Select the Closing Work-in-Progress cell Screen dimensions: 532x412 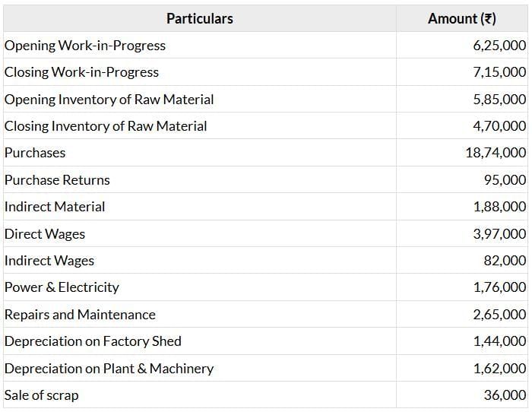[x=82, y=72]
